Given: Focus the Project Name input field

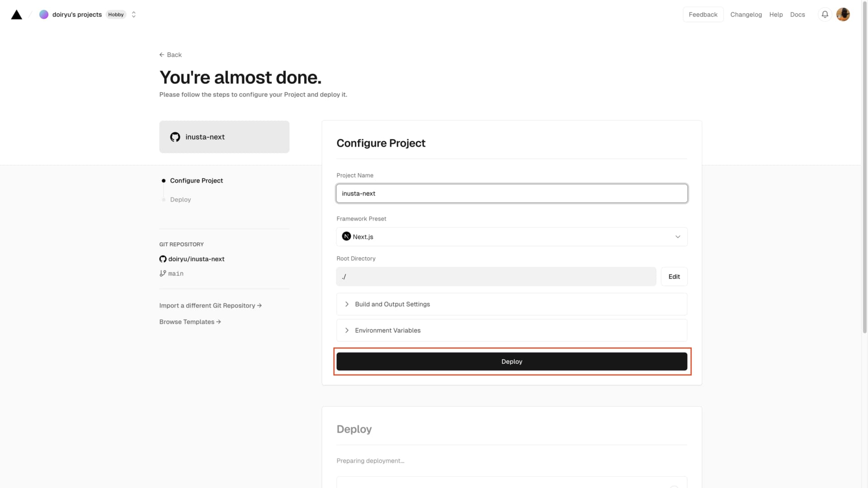Looking at the screenshot, I should [x=512, y=193].
